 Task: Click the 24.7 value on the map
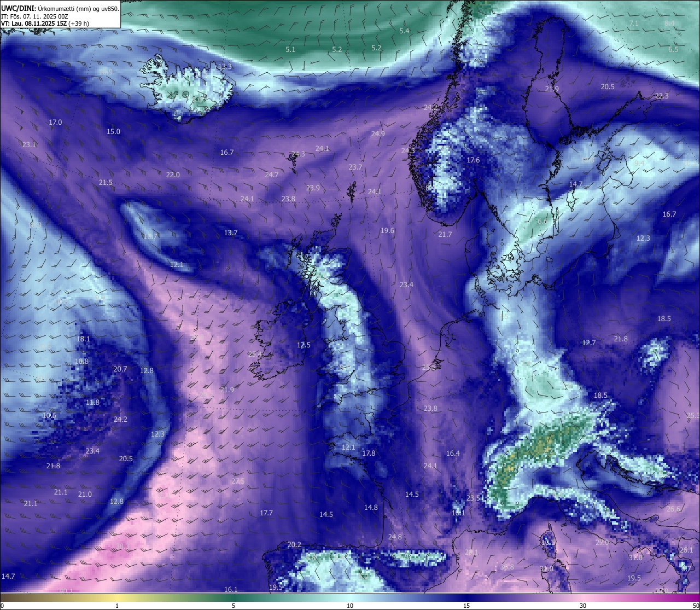pos(272,175)
